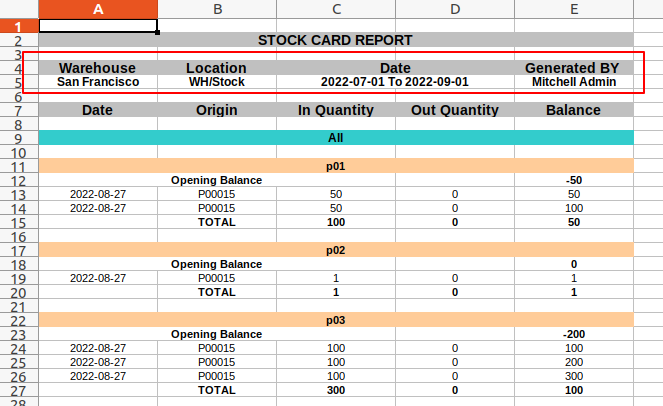663x406 pixels.
Task: Click the date cell in row 19
Action: [98, 278]
